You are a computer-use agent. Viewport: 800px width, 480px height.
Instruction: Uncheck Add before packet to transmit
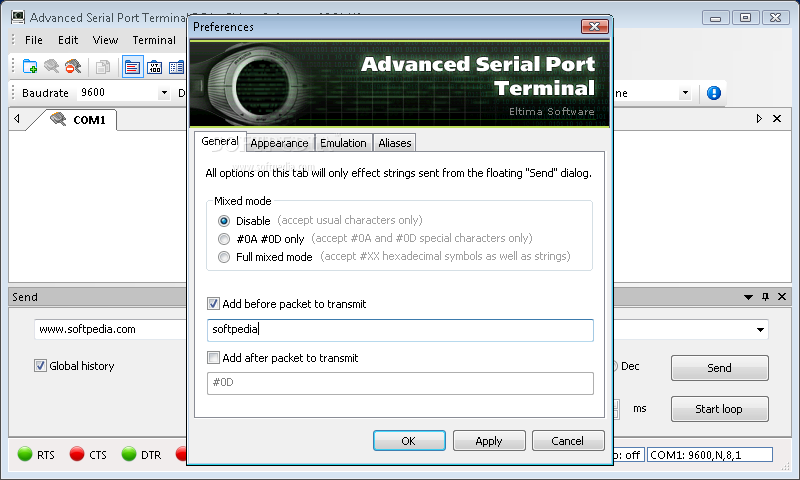click(x=213, y=304)
